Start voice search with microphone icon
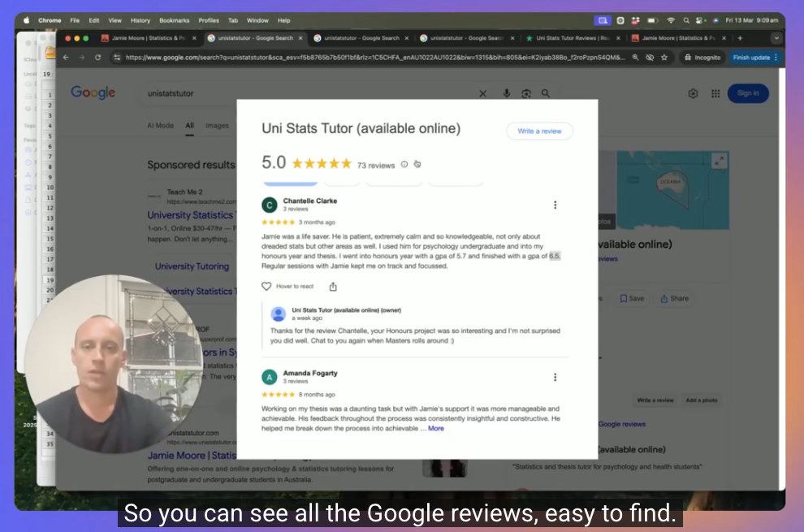This screenshot has width=804, height=532. (x=506, y=93)
